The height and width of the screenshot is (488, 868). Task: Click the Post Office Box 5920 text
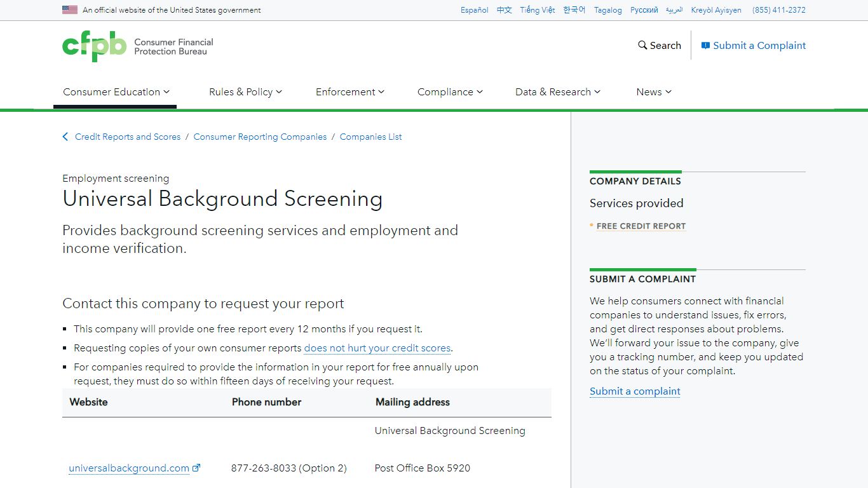[x=423, y=468]
